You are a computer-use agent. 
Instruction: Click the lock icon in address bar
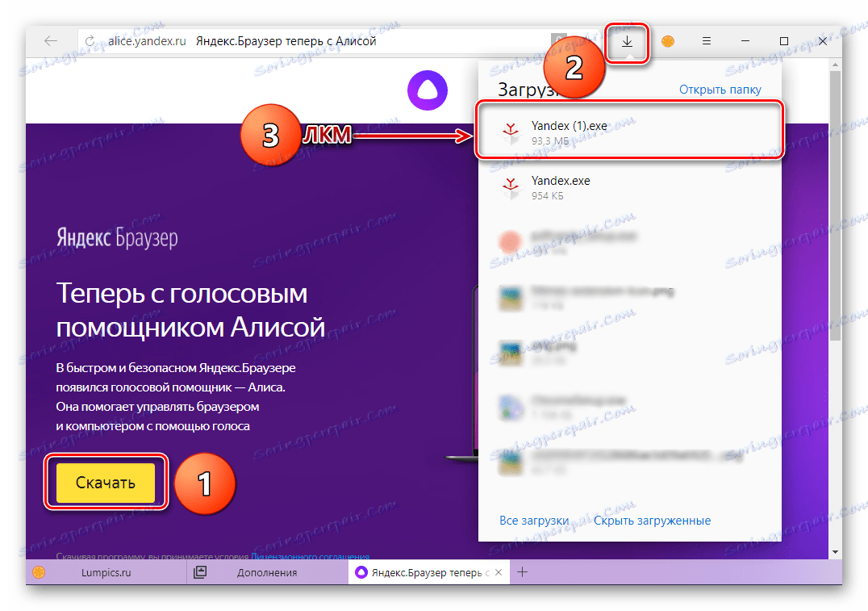click(x=558, y=40)
